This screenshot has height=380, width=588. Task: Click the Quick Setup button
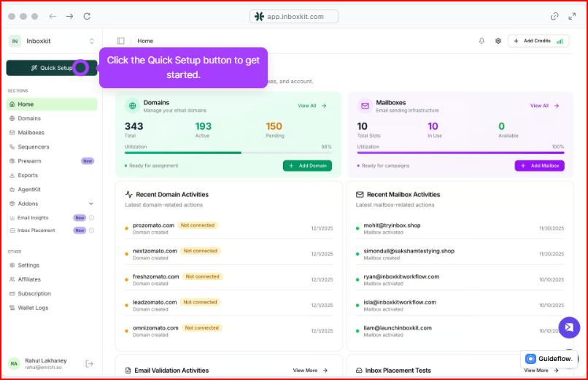coord(52,68)
